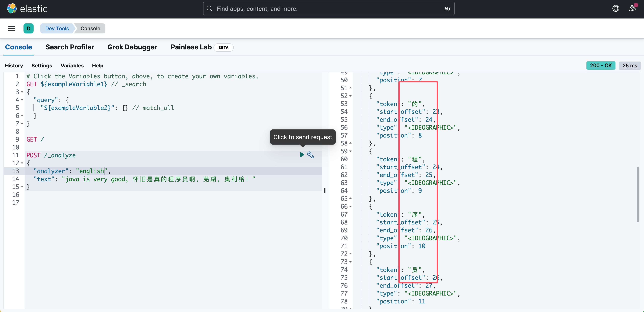This screenshot has height=312, width=644.
Task: Open the newsfeed celebration icon
Action: click(632, 8)
